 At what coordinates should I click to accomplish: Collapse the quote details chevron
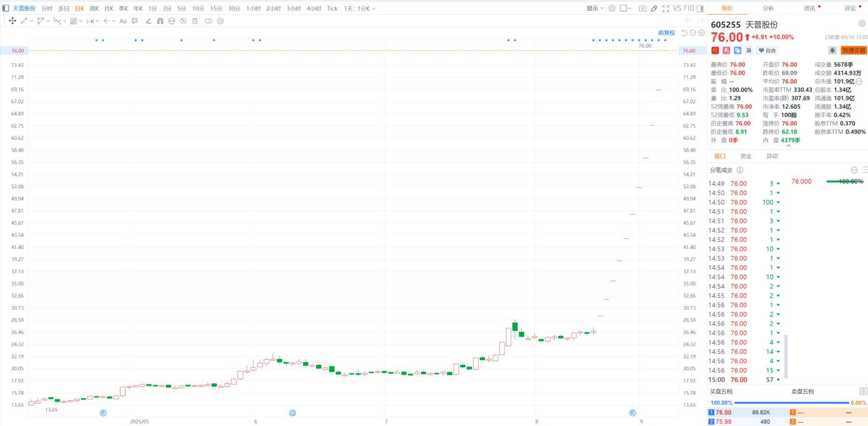tap(789, 146)
